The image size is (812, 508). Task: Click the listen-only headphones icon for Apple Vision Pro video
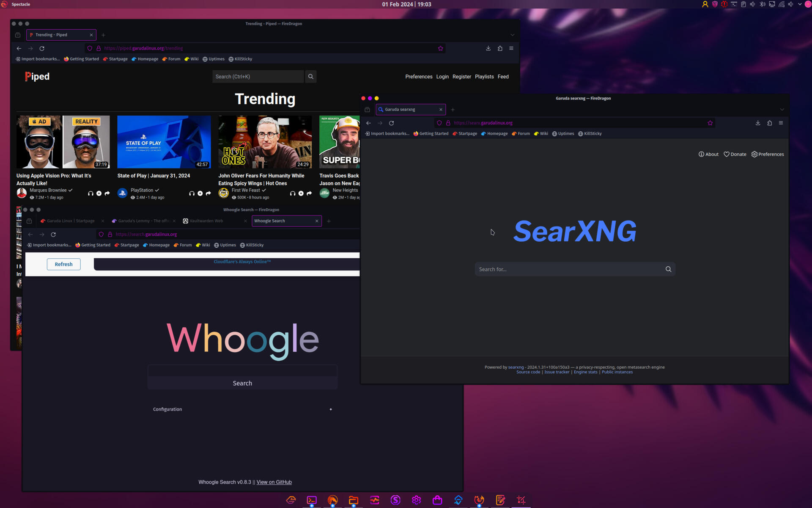click(91, 193)
